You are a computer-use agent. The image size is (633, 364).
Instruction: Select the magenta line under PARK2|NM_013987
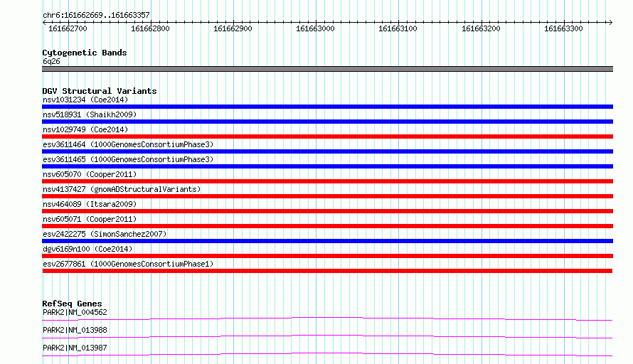327,354
